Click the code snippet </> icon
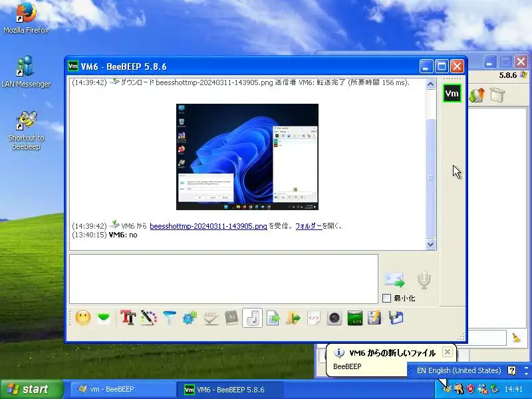 (x=314, y=319)
